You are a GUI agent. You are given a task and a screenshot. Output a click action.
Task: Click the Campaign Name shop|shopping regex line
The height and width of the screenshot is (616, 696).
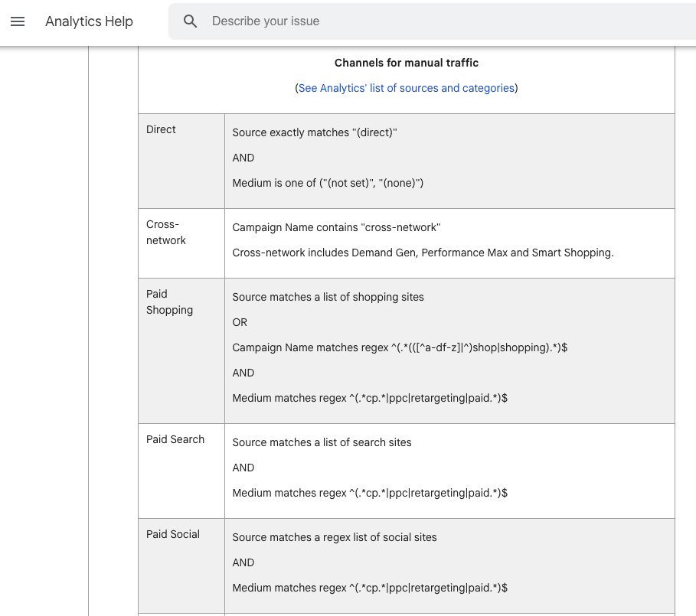coord(400,347)
